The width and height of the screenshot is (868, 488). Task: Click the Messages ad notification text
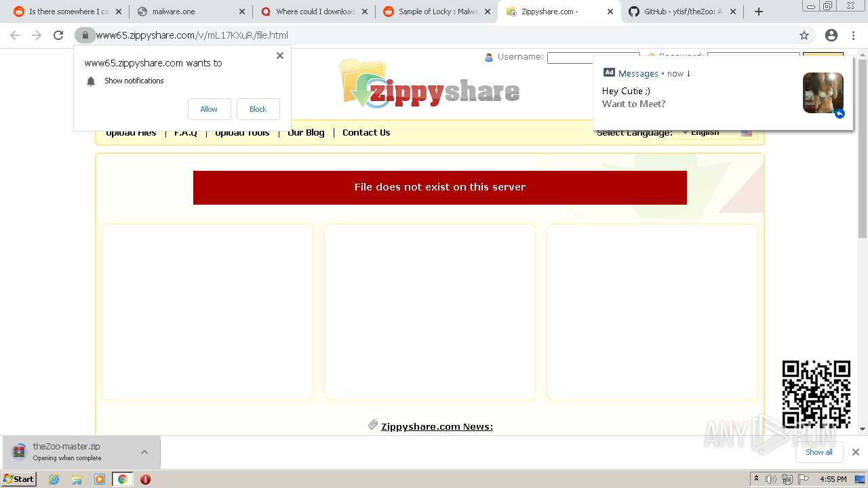point(638,73)
